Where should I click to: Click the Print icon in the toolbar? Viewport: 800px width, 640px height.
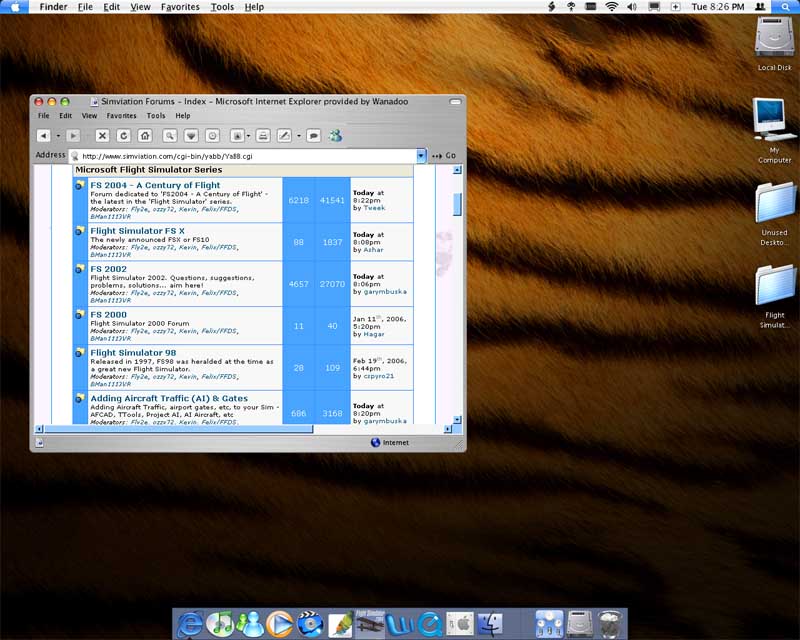[262, 135]
